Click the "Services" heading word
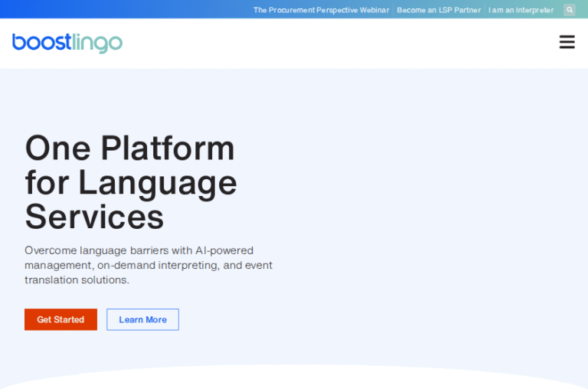 [x=94, y=217]
